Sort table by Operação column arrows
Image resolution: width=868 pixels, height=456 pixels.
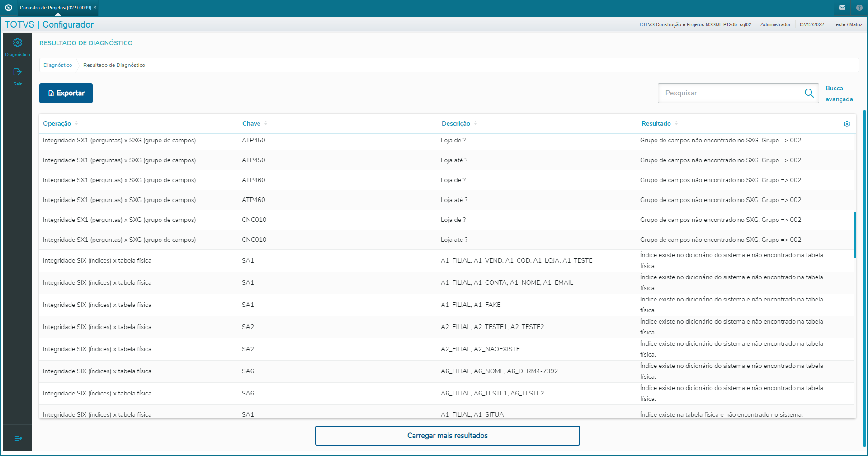[x=76, y=123]
